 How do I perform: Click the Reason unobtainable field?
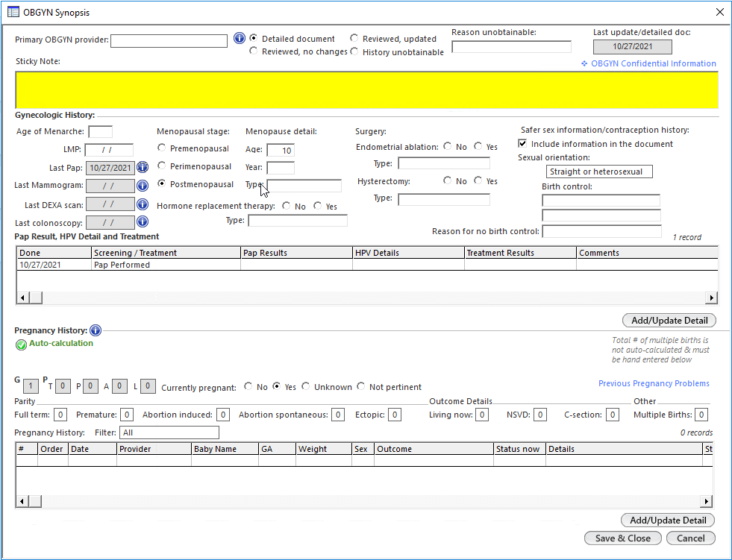511,47
